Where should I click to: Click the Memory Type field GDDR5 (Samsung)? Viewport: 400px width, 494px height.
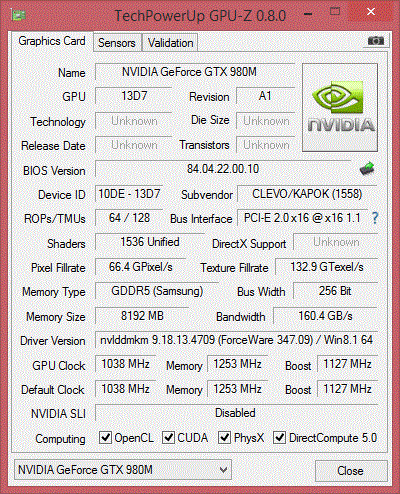click(x=157, y=291)
